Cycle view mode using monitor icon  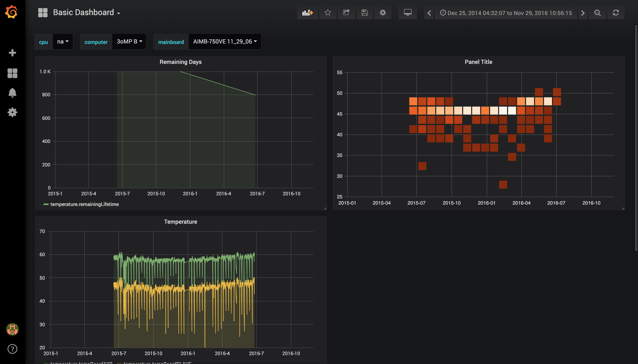[408, 13]
